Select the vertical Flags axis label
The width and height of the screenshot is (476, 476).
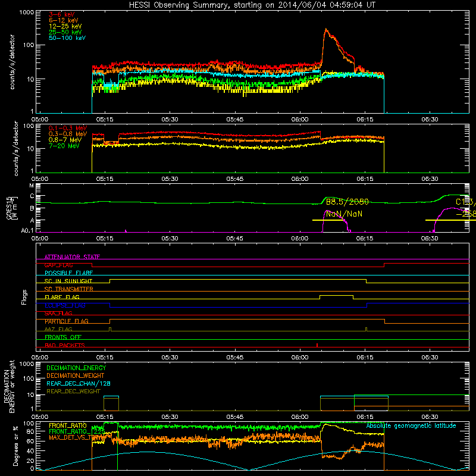(x=24, y=297)
